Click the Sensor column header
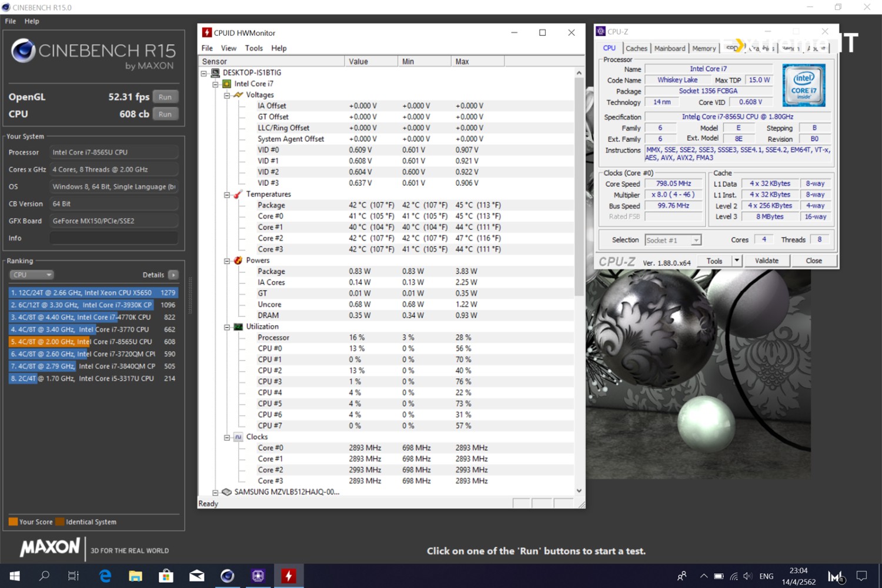Screen dimensions: 882x588 click(x=272, y=61)
